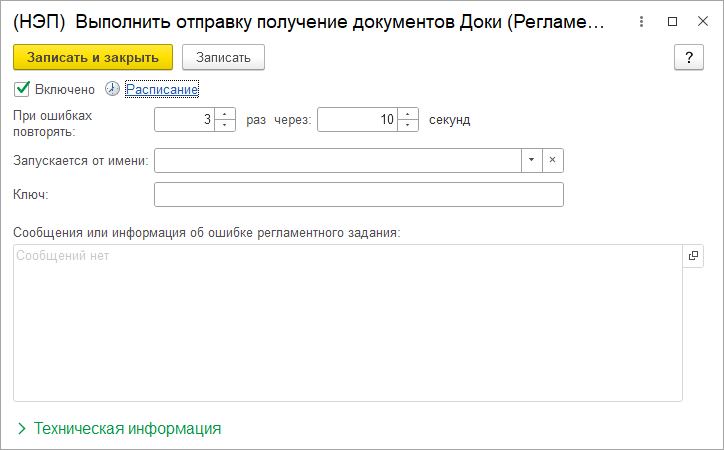724x450 pixels.
Task: Increase the seconds interval with up arrow
Action: tap(408, 114)
